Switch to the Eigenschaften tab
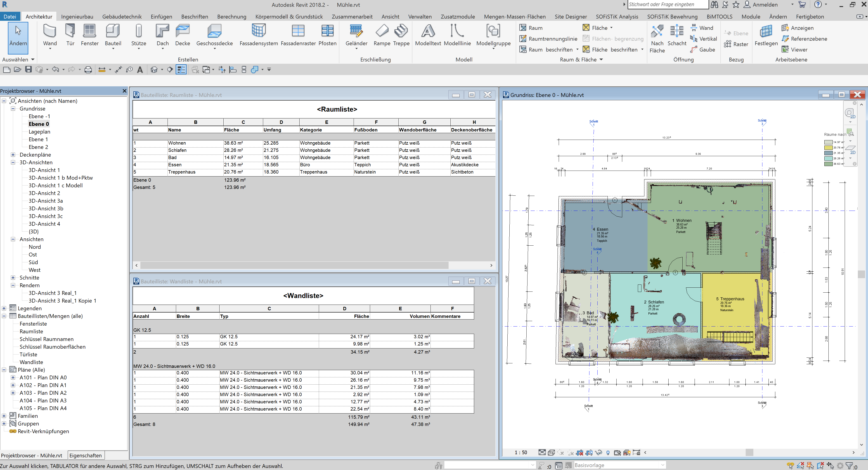 point(86,455)
